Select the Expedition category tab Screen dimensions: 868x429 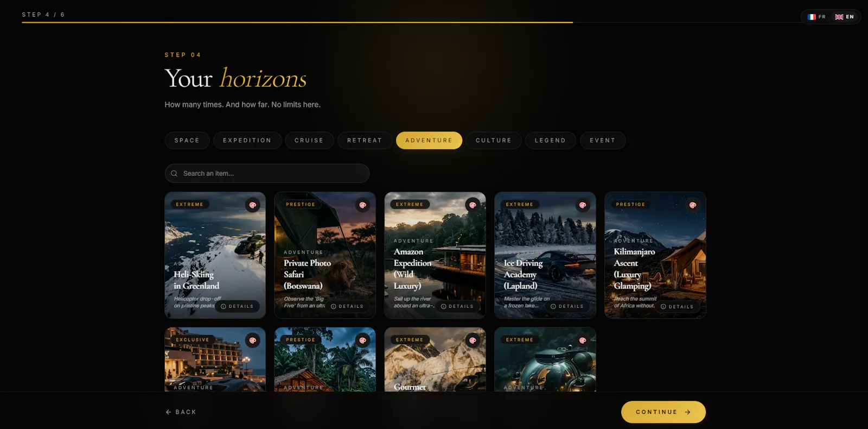click(247, 141)
